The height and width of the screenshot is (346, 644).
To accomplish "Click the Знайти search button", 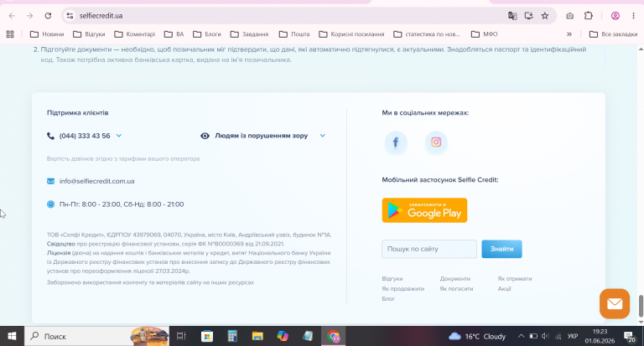I will pyautogui.click(x=501, y=249).
